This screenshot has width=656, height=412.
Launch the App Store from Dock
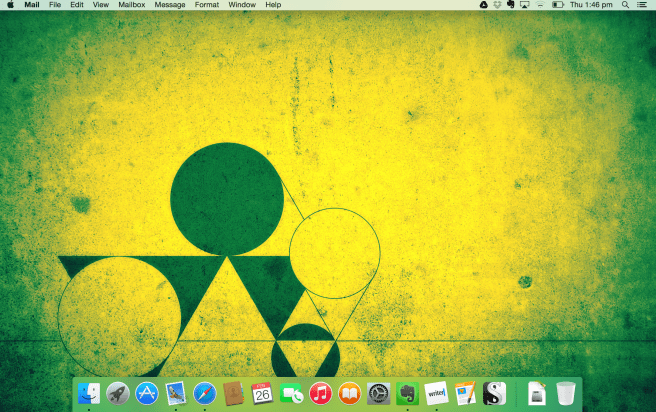tap(147, 394)
